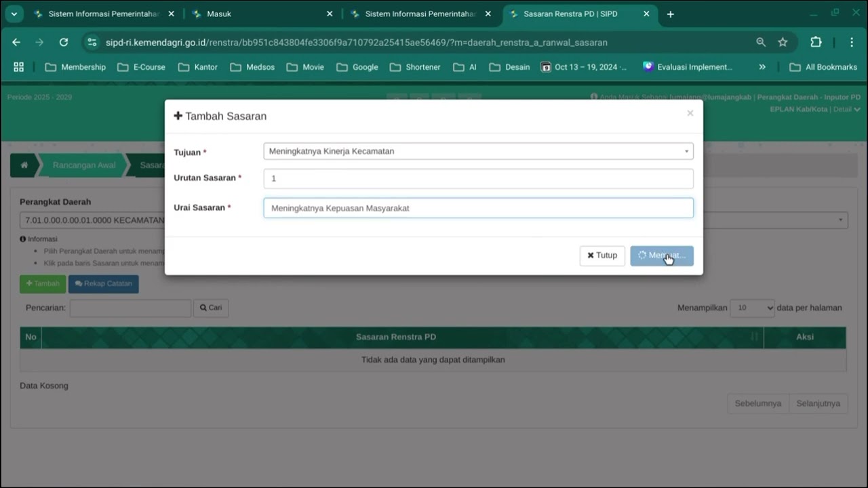Image resolution: width=868 pixels, height=488 pixels.
Task: Open the Desain bookmark folder
Action: tap(509, 67)
